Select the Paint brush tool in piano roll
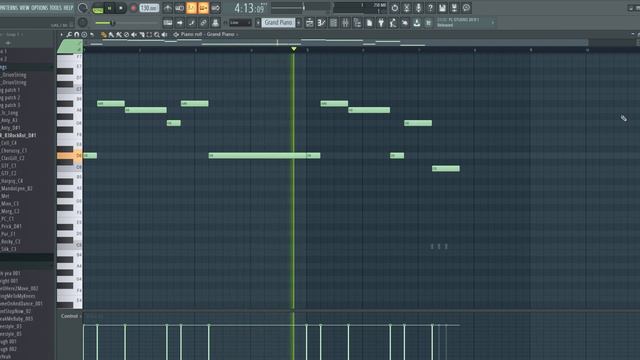This screenshot has height=360, width=640. click(111, 35)
